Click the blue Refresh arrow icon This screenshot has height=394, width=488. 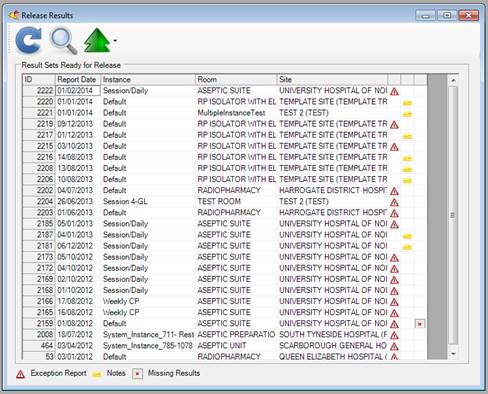(x=29, y=40)
